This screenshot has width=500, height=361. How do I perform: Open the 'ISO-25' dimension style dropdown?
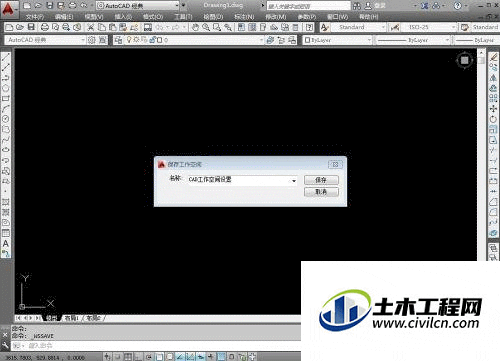(x=429, y=27)
